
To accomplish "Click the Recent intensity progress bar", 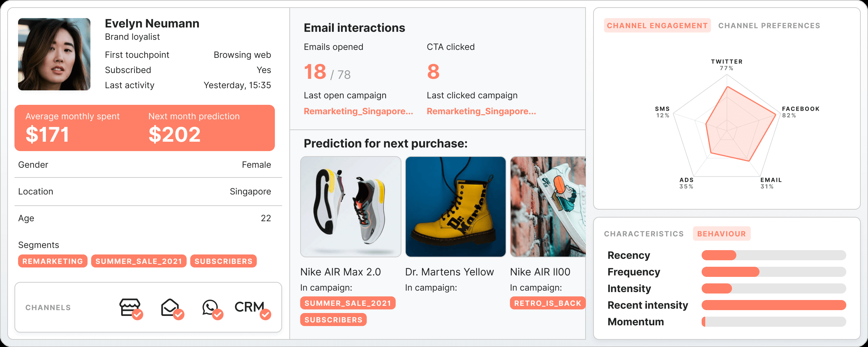I will 774,305.
